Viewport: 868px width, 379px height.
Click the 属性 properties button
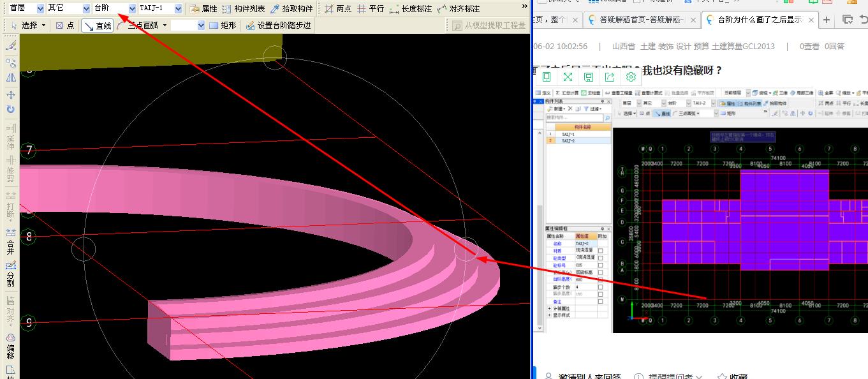coord(203,9)
